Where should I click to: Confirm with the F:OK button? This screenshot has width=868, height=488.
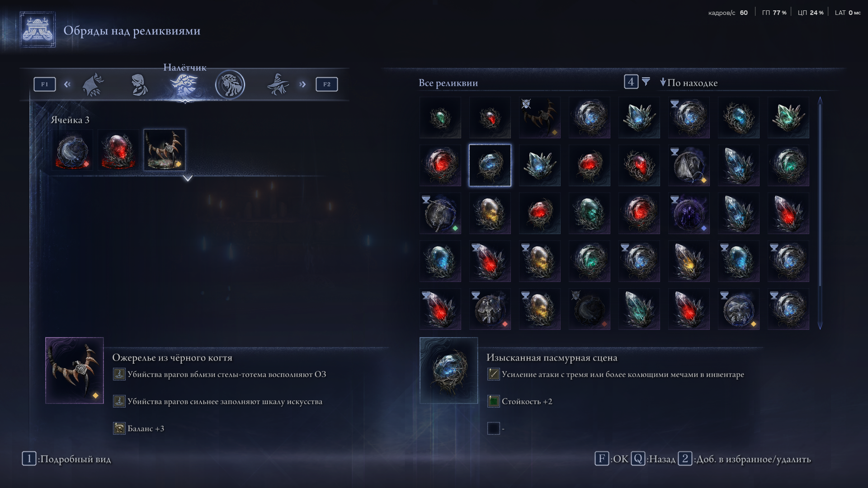[612, 459]
